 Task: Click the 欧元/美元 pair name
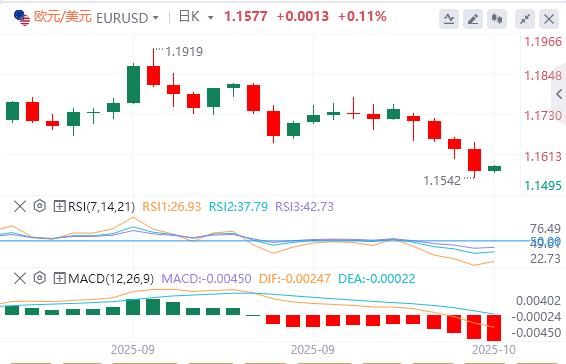coord(62,16)
